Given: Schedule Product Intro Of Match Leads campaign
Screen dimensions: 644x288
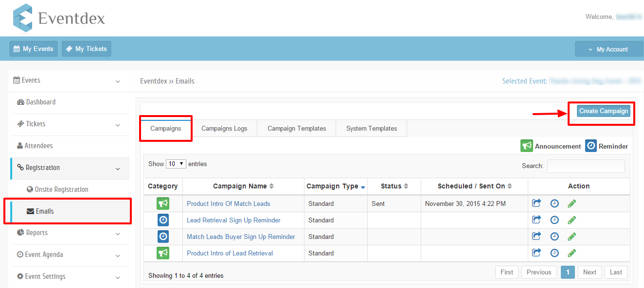Looking at the screenshot, I should 555,203.
